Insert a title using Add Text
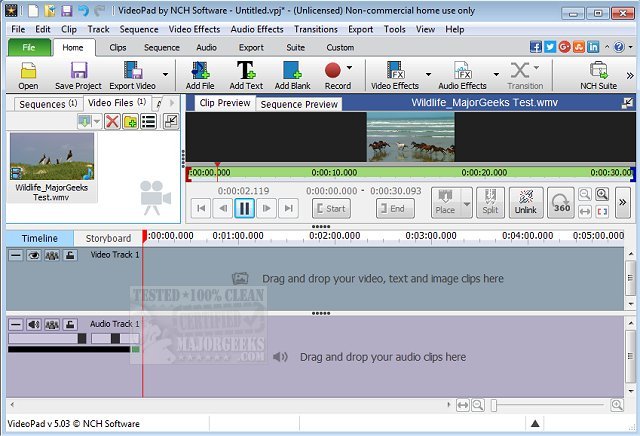The width and height of the screenshot is (640, 436). [x=246, y=76]
